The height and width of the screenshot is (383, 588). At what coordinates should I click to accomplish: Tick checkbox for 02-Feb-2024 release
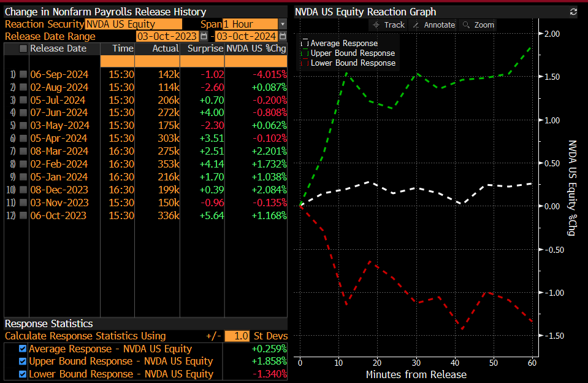[x=23, y=164]
